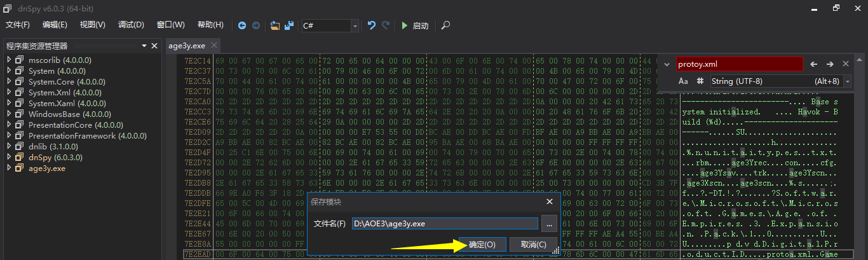This screenshot has height=260, width=868.
Task: Expand the age3y.exe tree node
Action: click(x=9, y=168)
